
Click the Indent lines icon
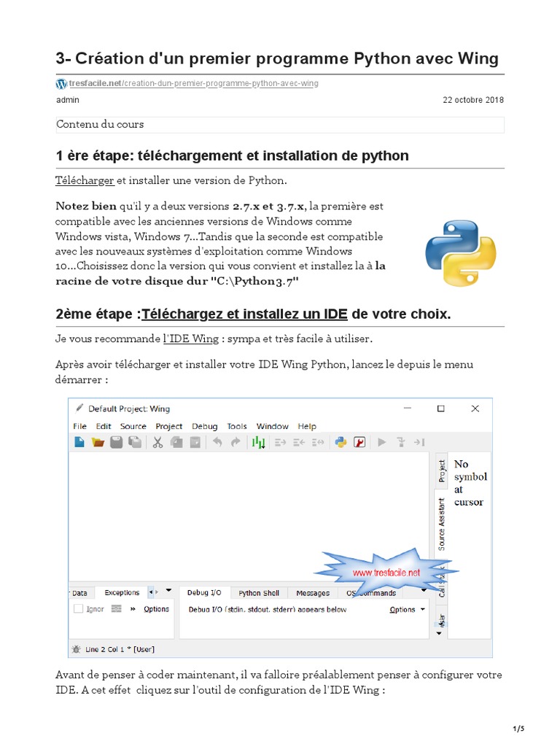tap(280, 443)
